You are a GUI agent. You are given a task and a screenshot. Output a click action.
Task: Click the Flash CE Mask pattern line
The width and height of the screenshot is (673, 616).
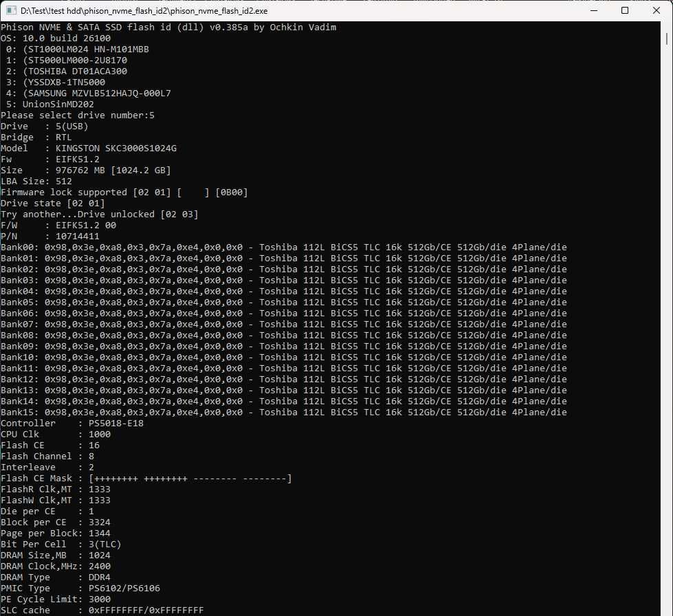[x=146, y=478]
